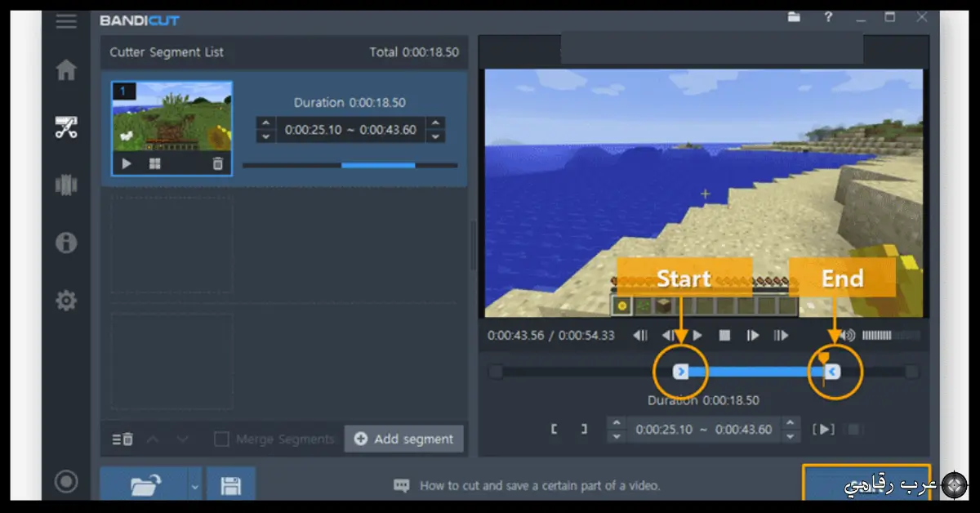This screenshot has height=513, width=980.
Task: Increase start time using the up stepper
Action: 615,423
